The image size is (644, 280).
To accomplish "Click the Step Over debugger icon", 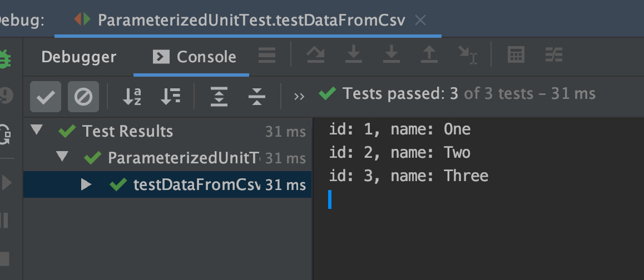I will coord(316,54).
